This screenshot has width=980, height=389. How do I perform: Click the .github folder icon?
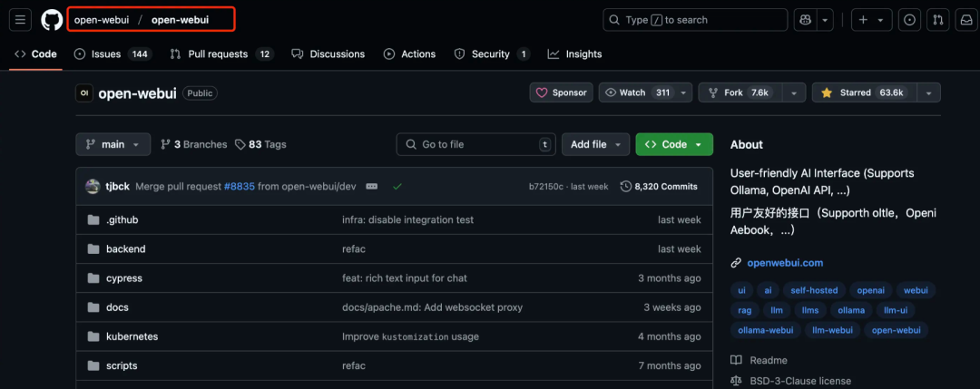tap(93, 219)
